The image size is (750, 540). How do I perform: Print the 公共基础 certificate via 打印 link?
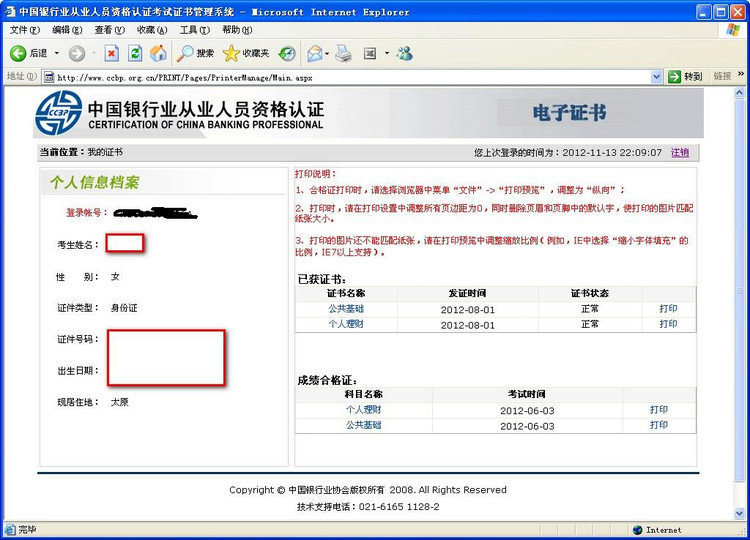pos(668,309)
